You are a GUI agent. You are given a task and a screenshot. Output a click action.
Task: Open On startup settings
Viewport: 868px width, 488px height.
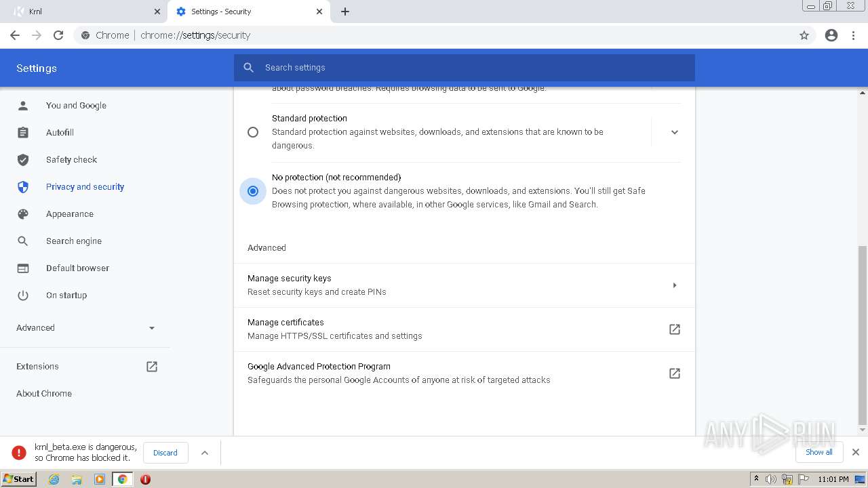[x=66, y=296]
